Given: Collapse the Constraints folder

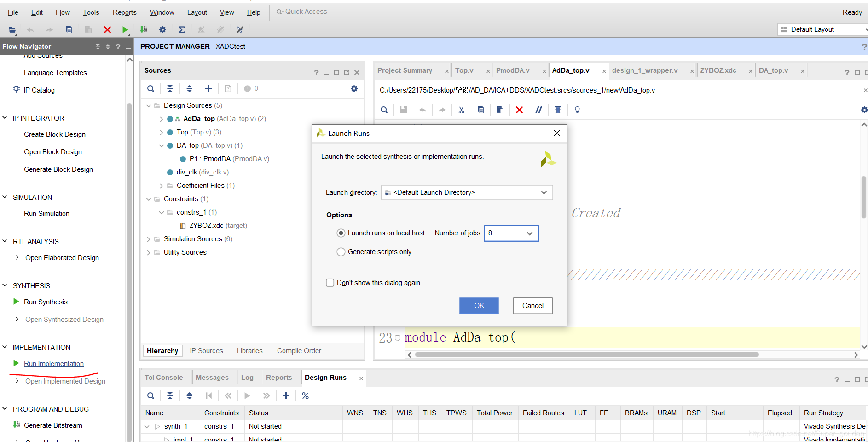Looking at the screenshot, I should pos(148,199).
